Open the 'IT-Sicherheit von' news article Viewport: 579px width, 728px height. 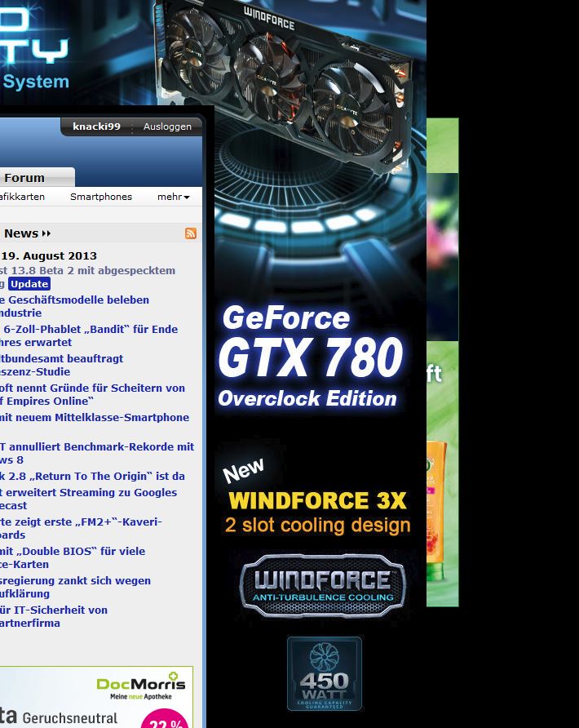coord(54,616)
